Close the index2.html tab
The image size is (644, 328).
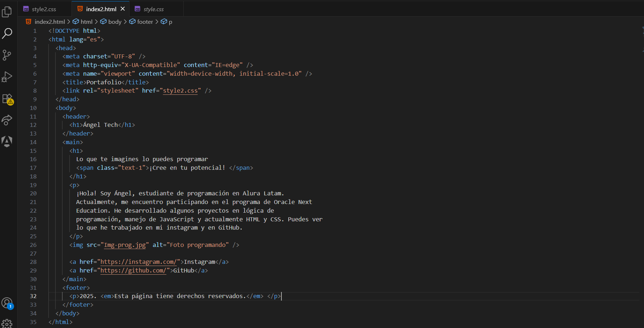123,9
